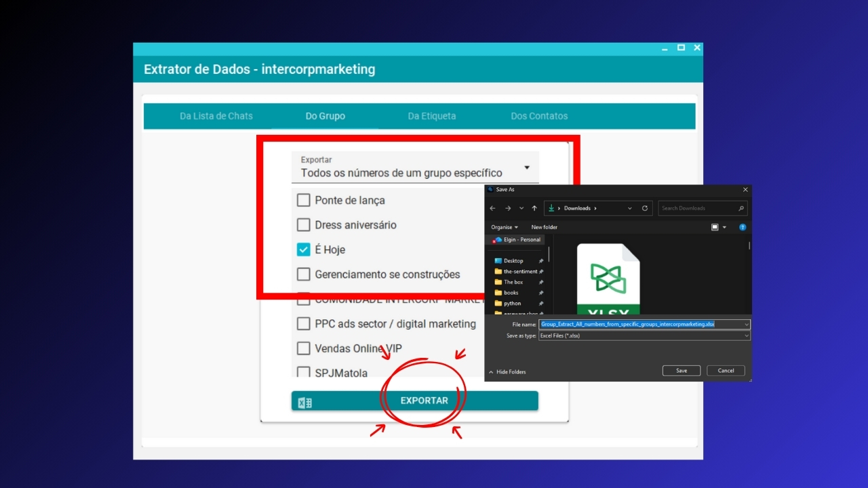Viewport: 868px width, 488px height.
Task: Click the Downloads arrow icon in address bar
Action: point(551,208)
